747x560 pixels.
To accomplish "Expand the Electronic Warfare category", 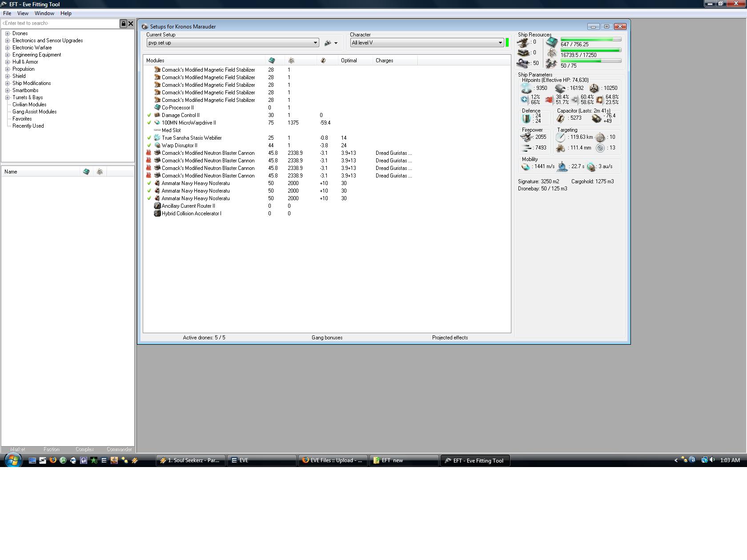I will click(8, 48).
